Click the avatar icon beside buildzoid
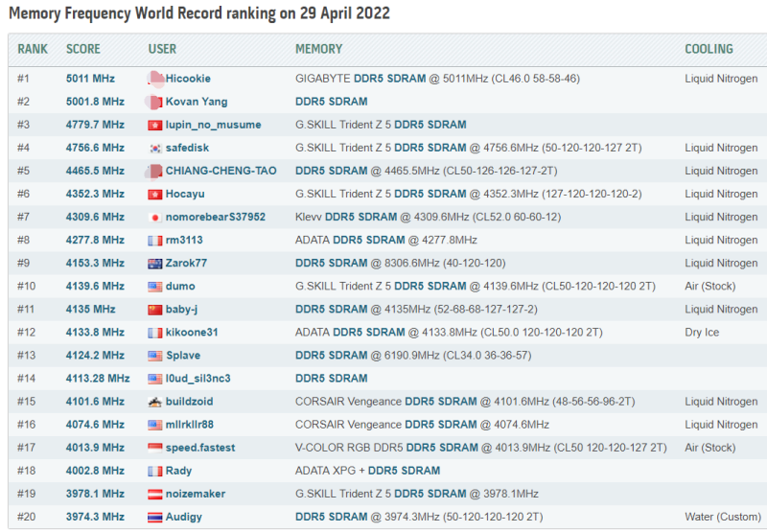Screen dimensions: 767x532 155,402
